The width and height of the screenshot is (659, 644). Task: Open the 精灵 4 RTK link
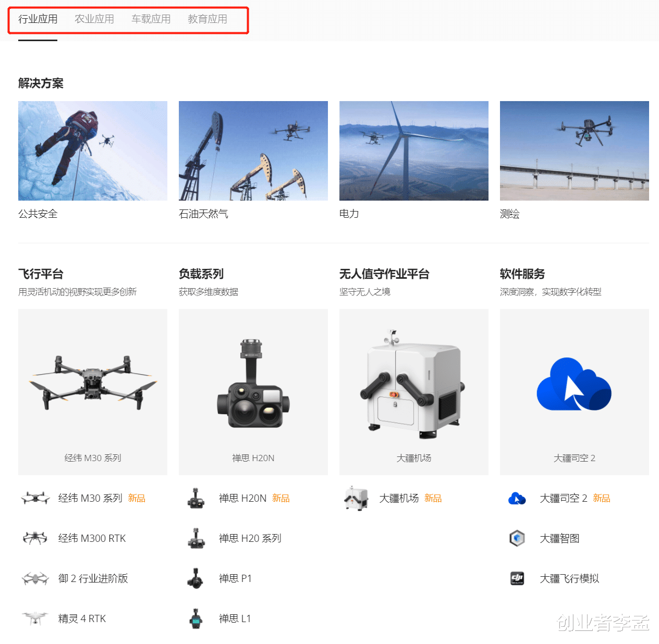[82, 618]
